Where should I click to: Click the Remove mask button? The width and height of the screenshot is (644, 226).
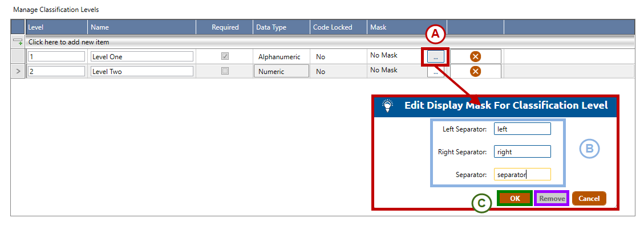pos(552,199)
